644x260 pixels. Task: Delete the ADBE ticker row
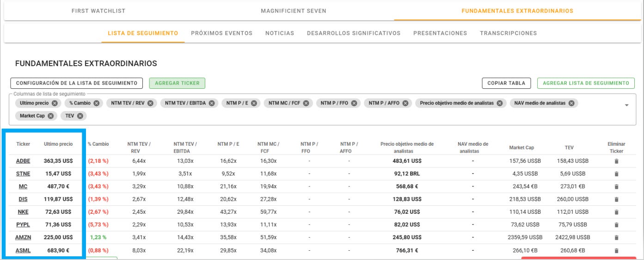(616, 161)
